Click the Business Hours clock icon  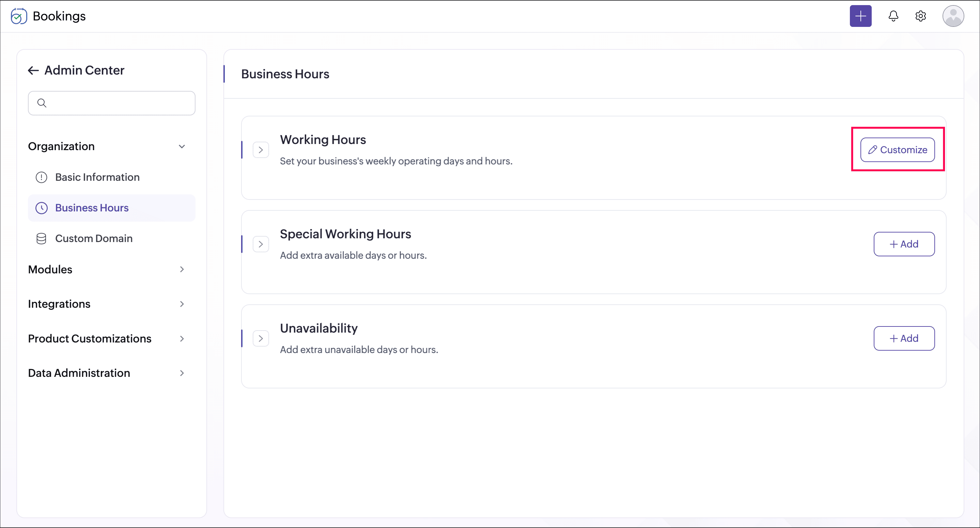[42, 208]
